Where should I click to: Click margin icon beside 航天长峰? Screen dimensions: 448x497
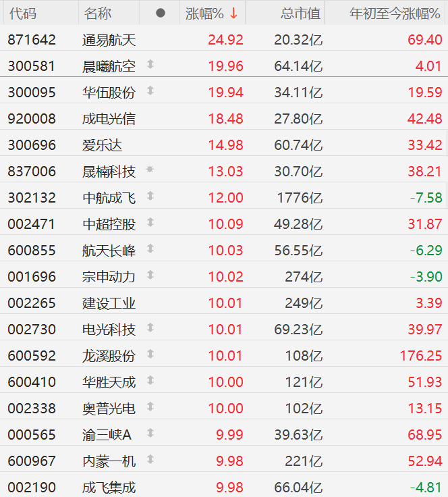click(x=150, y=248)
